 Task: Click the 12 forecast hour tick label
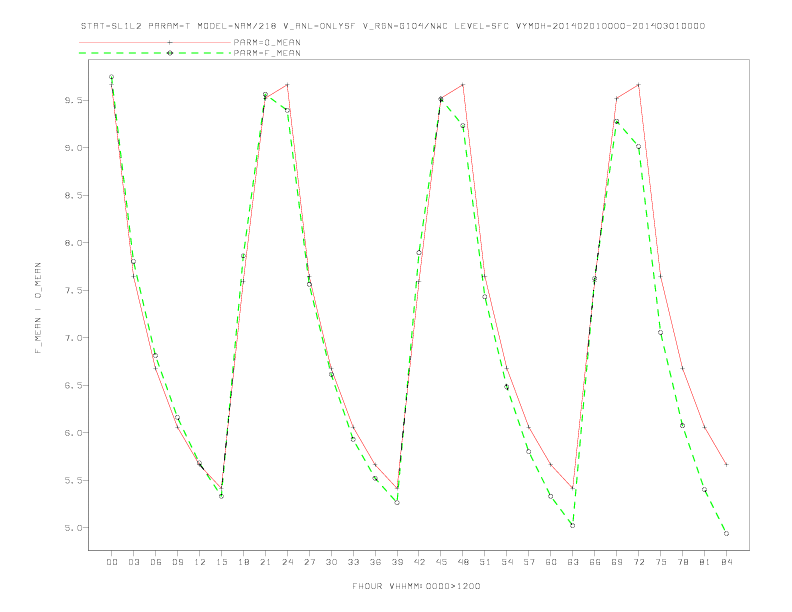[200, 562]
